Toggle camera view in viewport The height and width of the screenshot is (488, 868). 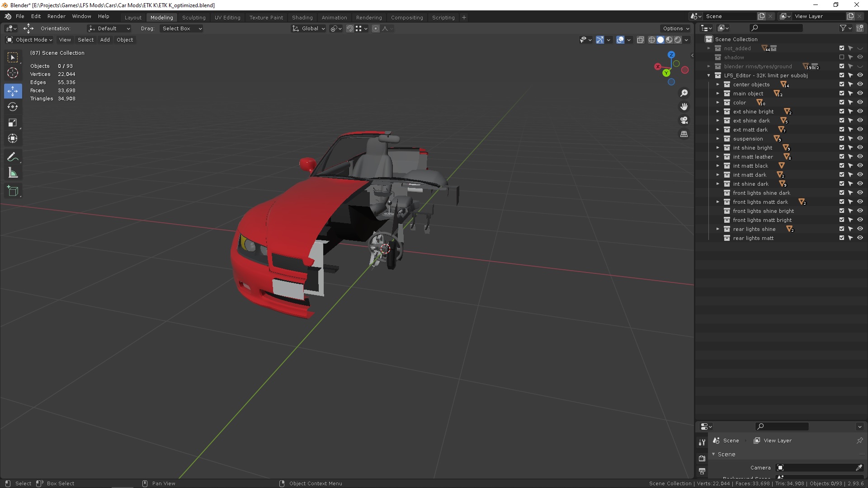684,120
